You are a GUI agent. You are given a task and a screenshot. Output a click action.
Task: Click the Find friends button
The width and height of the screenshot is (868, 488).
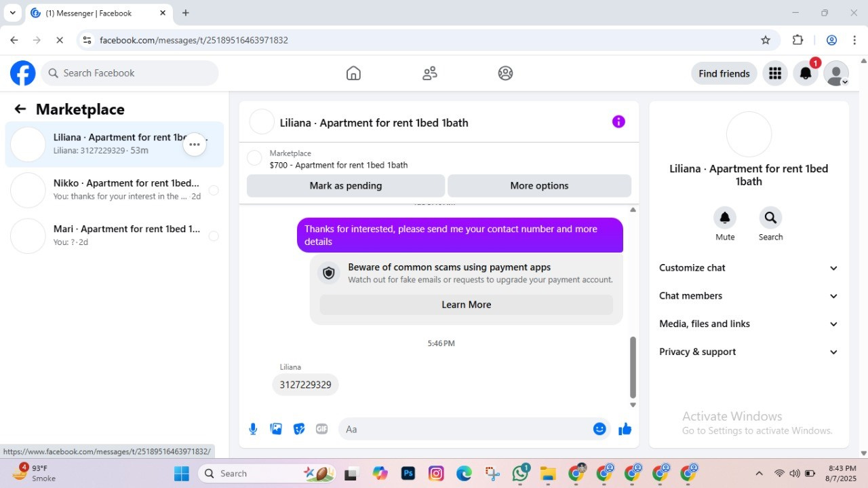(724, 73)
